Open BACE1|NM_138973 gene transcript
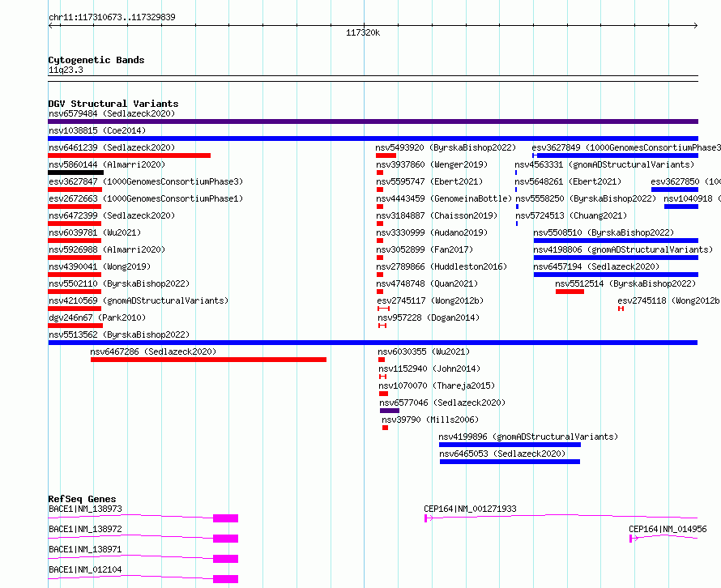Viewport: 721px width, 588px height. click(x=86, y=509)
